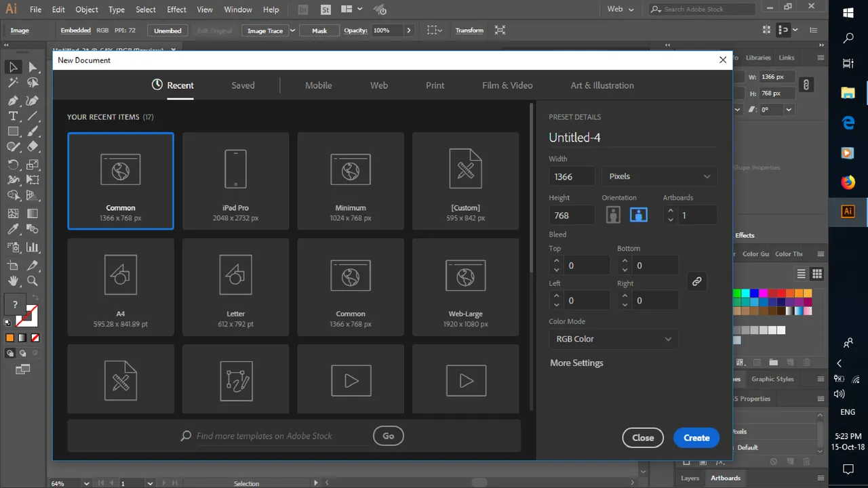Open the Effect menu

(176, 9)
